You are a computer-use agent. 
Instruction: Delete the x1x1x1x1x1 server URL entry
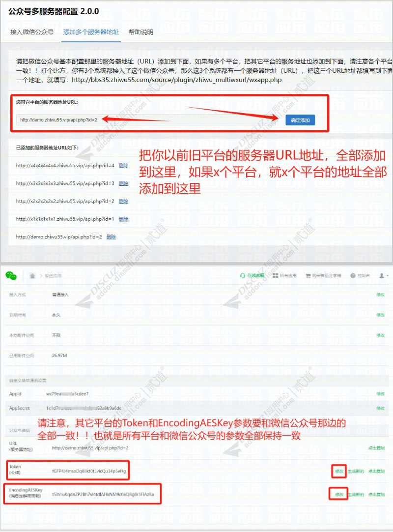pyautogui.click(x=123, y=219)
